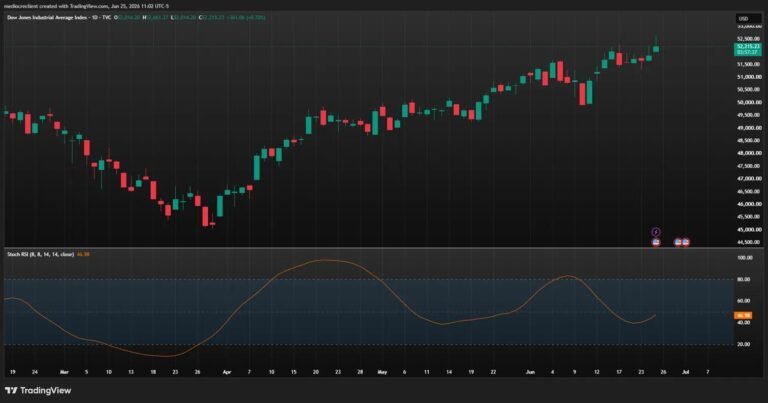Screen dimensions: 768x403
Task: Click the 44,500.00 price axis label
Action: click(749, 242)
